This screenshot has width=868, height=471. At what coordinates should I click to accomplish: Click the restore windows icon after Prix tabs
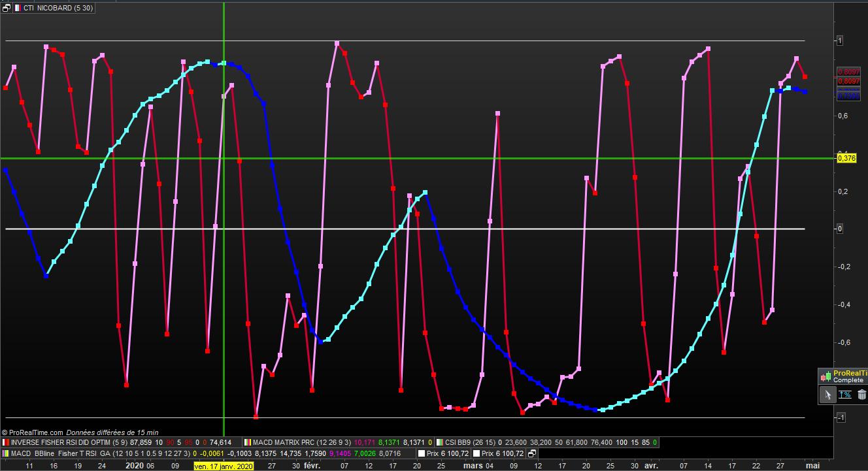coord(532,453)
